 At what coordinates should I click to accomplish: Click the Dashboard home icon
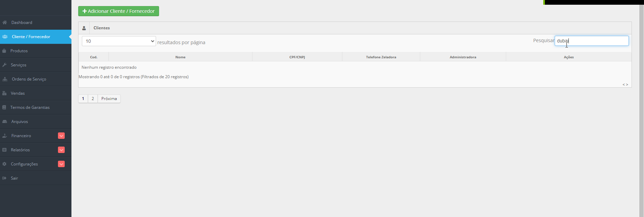(x=5, y=23)
